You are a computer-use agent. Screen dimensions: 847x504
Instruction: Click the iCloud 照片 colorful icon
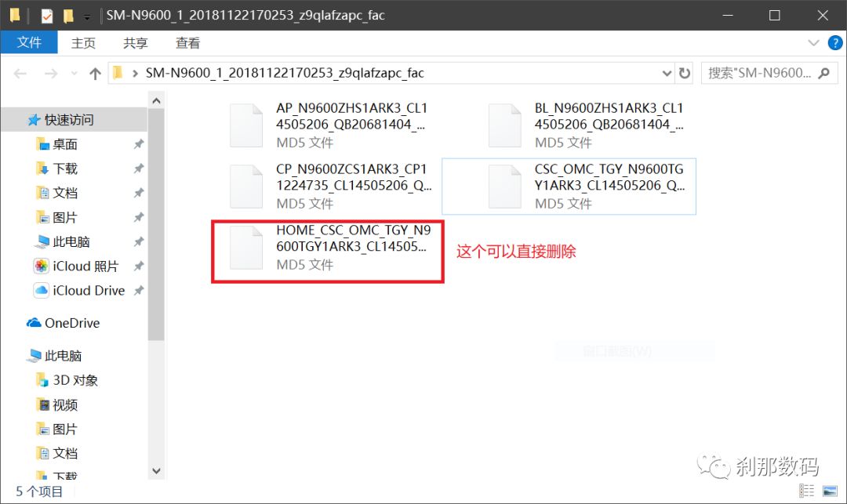(x=42, y=266)
